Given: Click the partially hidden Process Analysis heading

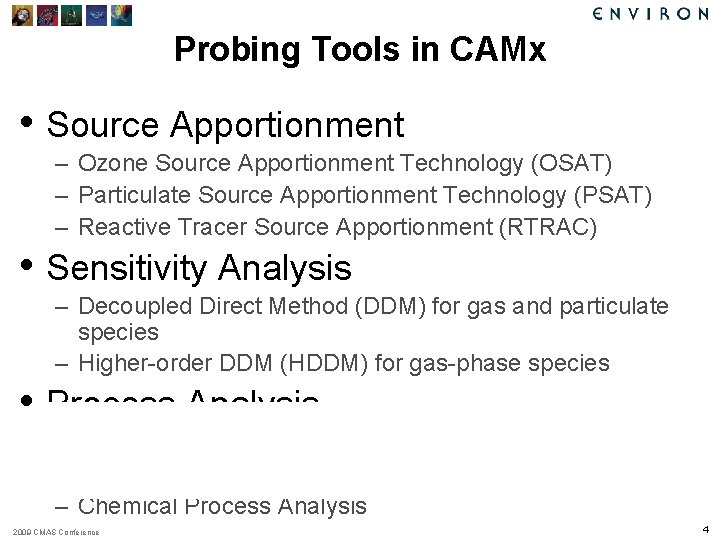Looking at the screenshot, I should click(183, 396).
